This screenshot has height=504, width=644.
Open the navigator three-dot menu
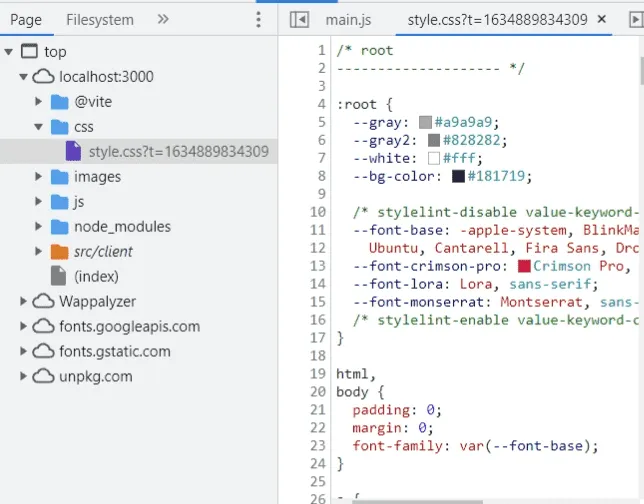[x=258, y=20]
